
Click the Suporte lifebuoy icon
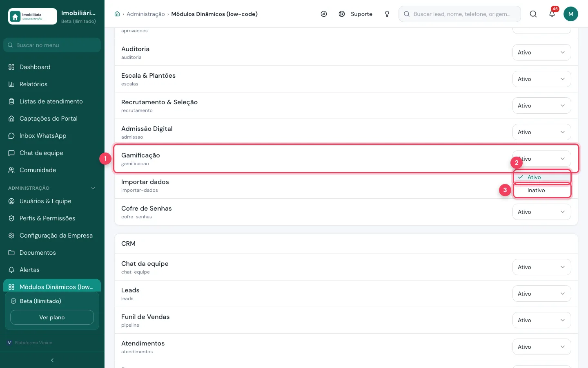coord(342,14)
